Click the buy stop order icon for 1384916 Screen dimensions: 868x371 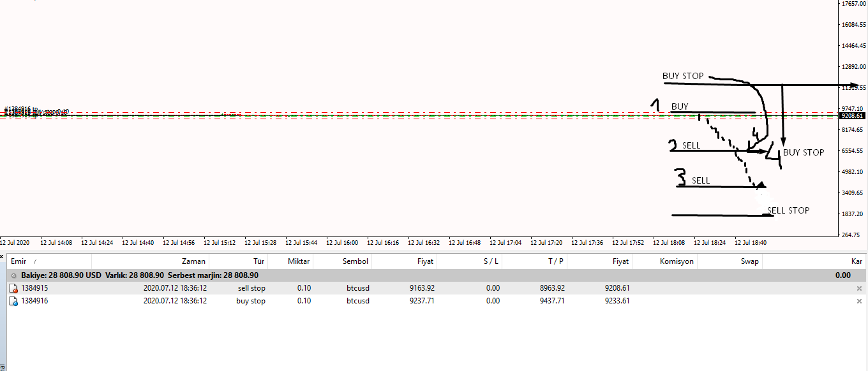coord(14,301)
